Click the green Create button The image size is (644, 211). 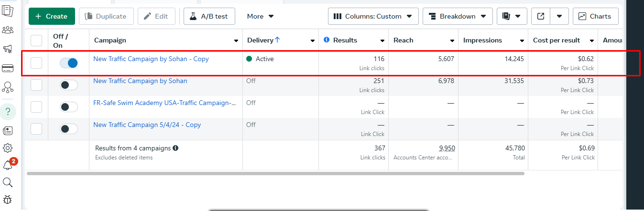(52, 16)
